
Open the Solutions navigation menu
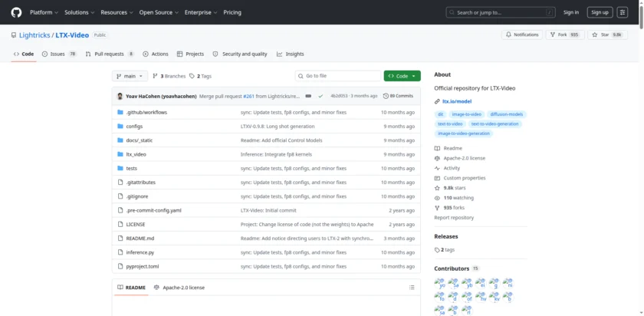pyautogui.click(x=78, y=12)
